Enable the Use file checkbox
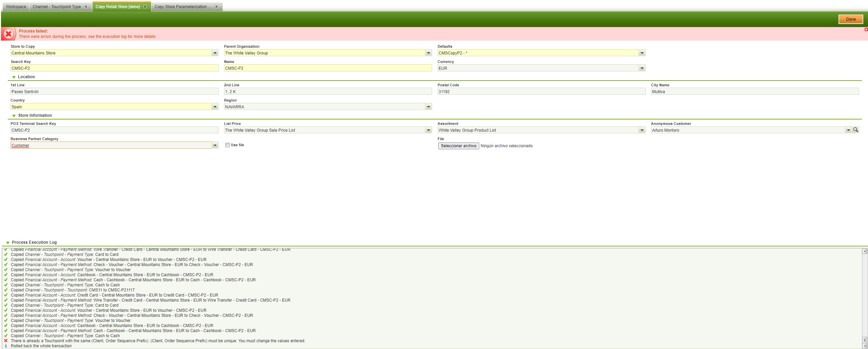The image size is (868, 349). (227, 145)
